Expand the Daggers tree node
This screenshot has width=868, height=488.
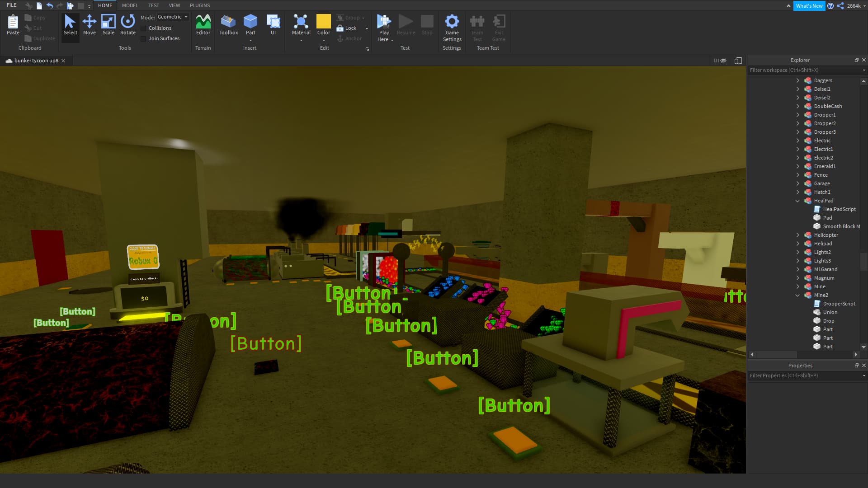coord(797,80)
